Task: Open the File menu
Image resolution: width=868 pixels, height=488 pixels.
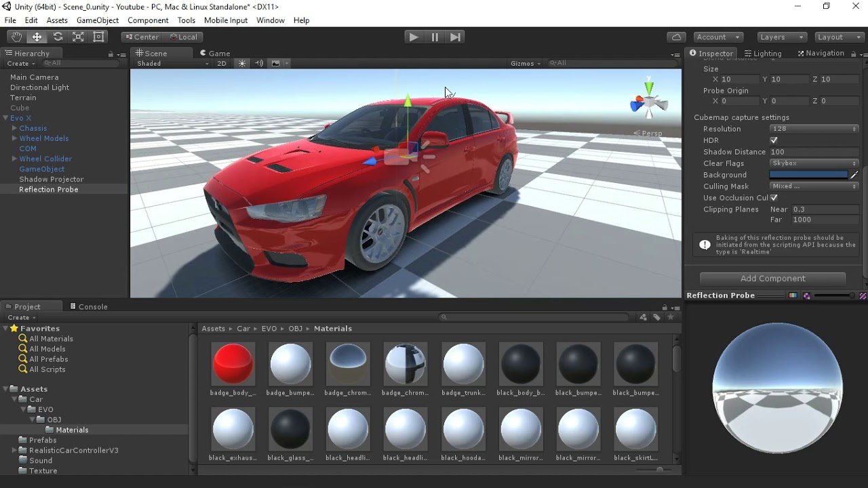Action: [x=10, y=20]
